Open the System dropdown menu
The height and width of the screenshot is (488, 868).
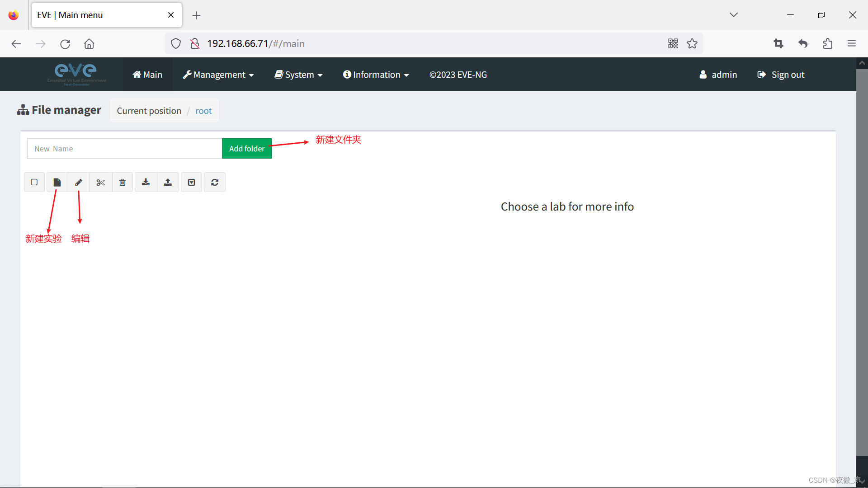coord(298,75)
